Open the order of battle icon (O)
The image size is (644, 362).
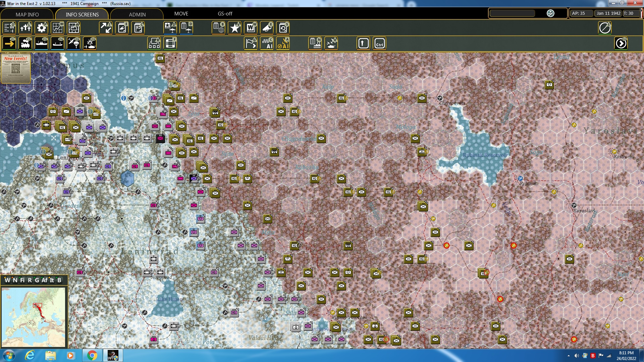click(x=9, y=28)
